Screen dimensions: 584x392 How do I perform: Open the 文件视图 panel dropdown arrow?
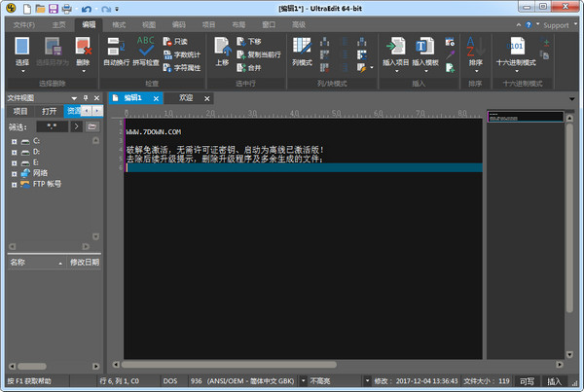pyautogui.click(x=74, y=98)
